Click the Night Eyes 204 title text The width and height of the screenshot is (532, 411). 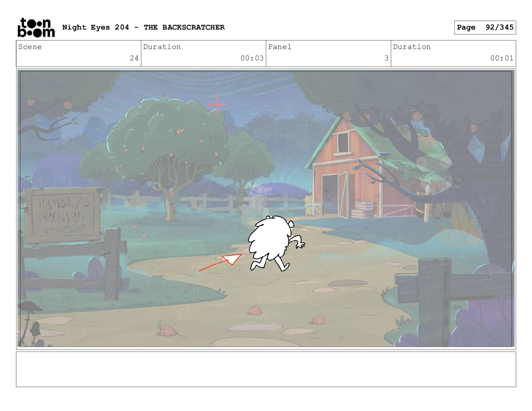(x=143, y=28)
